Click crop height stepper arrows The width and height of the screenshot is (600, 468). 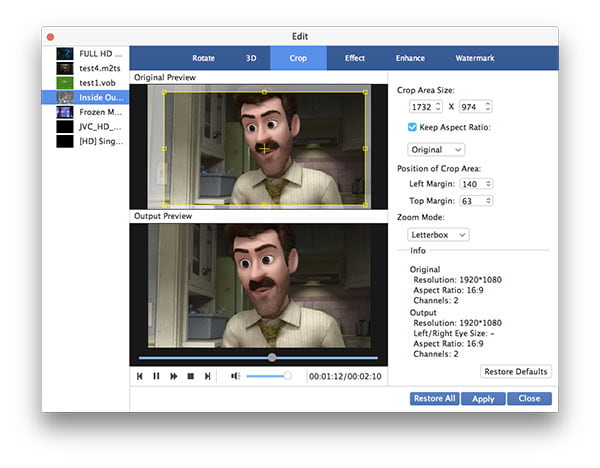pyautogui.click(x=488, y=106)
